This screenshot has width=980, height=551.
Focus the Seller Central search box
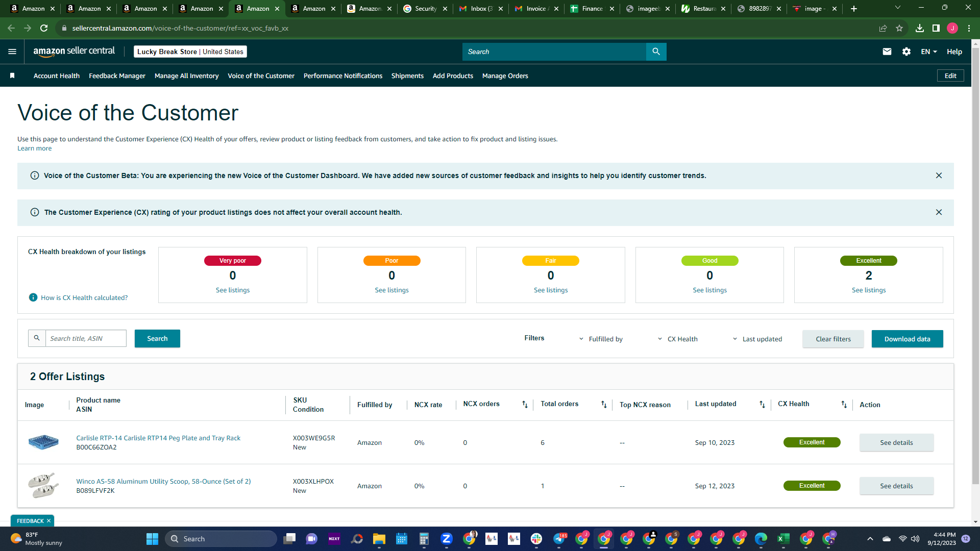(554, 52)
